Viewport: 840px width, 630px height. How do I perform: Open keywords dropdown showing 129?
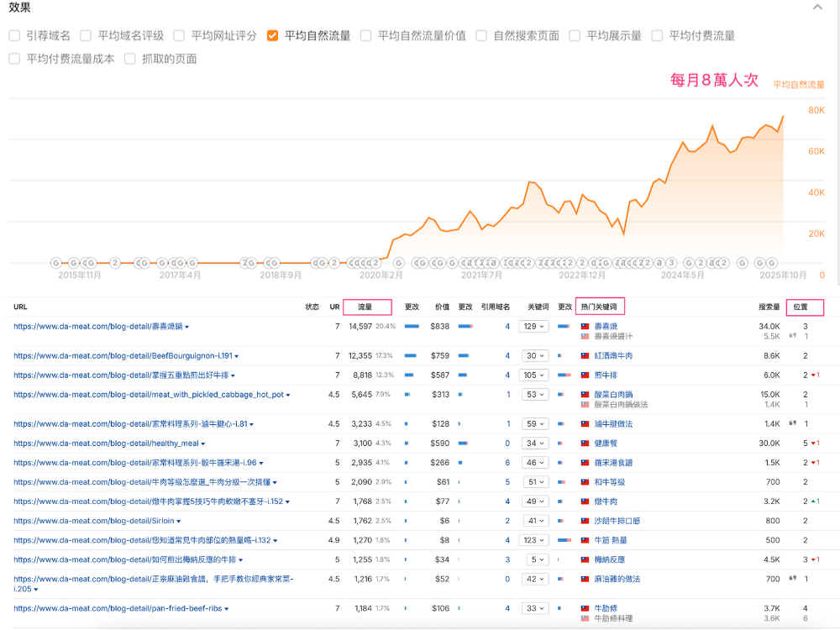[x=533, y=326]
